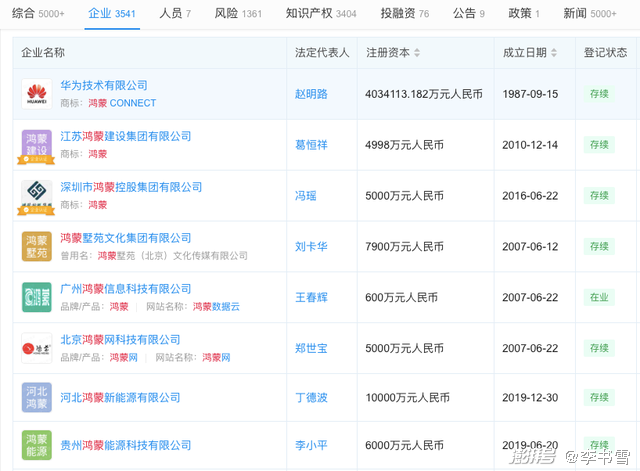
Task: Switch to the 知识产权 3404 tab
Action: pyautogui.click(x=321, y=13)
